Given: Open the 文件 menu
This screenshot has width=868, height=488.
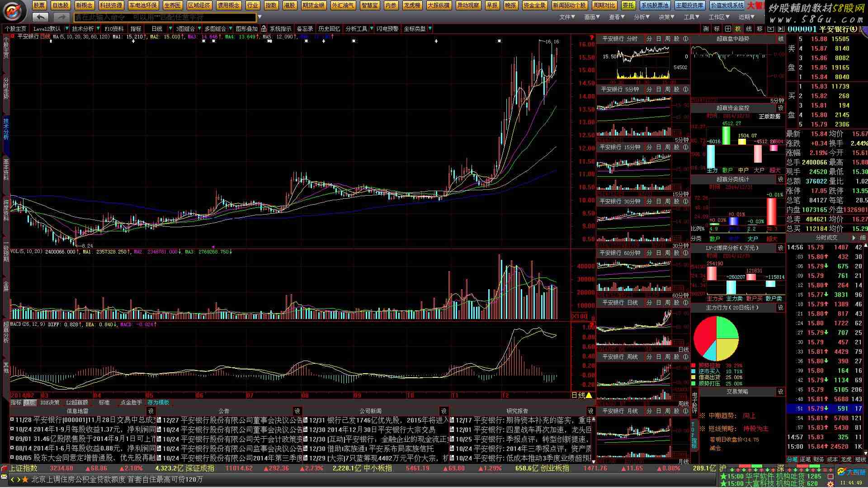Looking at the screenshot, I should tap(567, 17).
